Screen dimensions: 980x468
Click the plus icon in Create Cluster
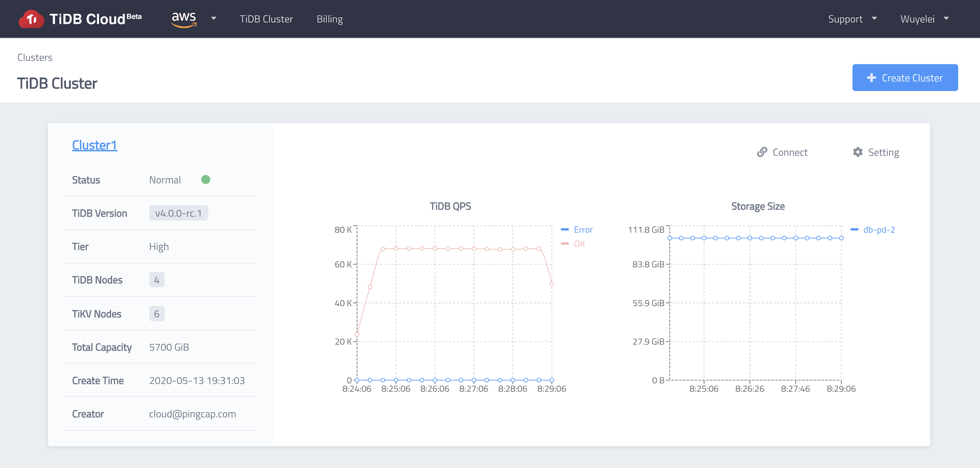click(x=871, y=78)
